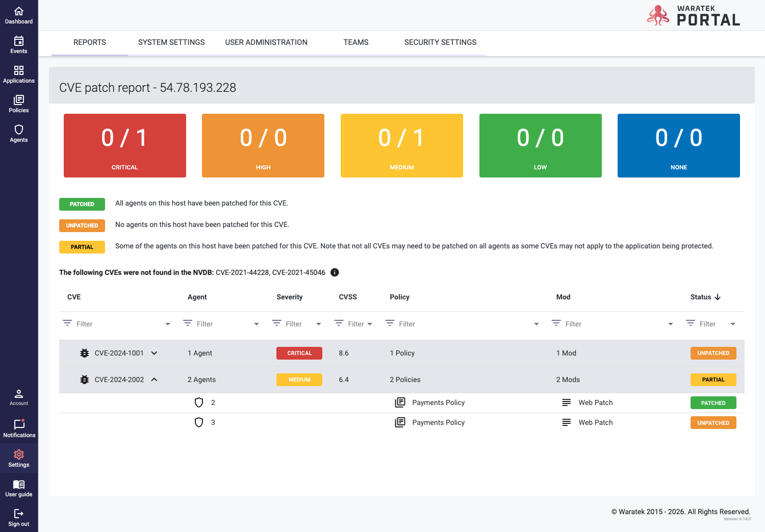This screenshot has width=765, height=532.
Task: Switch to Security Settings tab
Action: (441, 42)
